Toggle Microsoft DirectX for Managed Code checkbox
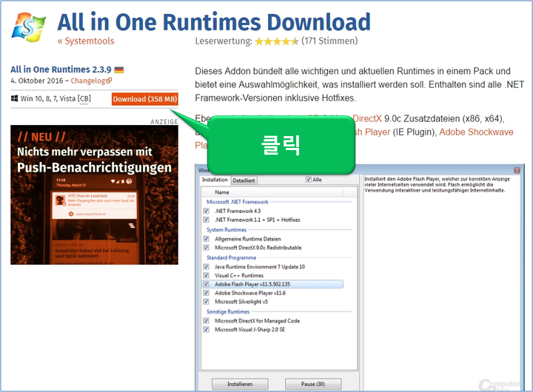Image resolution: width=533 pixels, height=392 pixels. click(206, 321)
